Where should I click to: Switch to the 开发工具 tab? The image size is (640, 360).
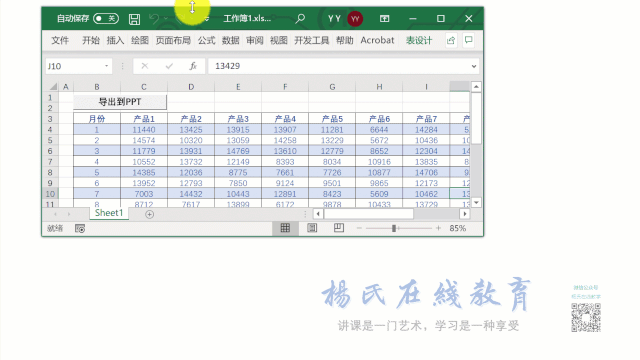click(311, 40)
